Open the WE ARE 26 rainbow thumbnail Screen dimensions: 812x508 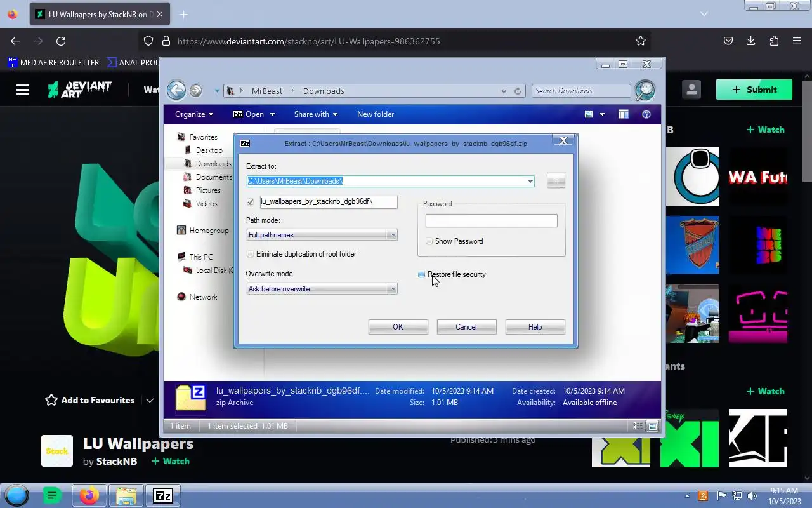(758, 245)
